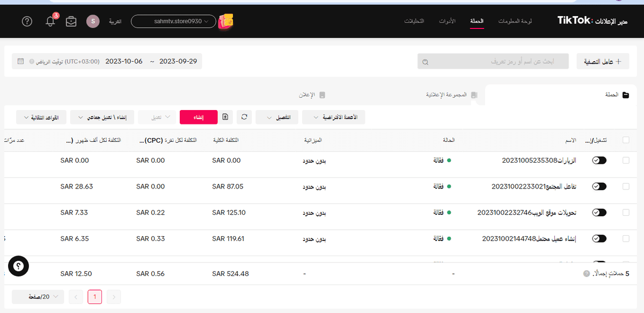Refresh the campaign table data
644x313 pixels.
(x=244, y=117)
